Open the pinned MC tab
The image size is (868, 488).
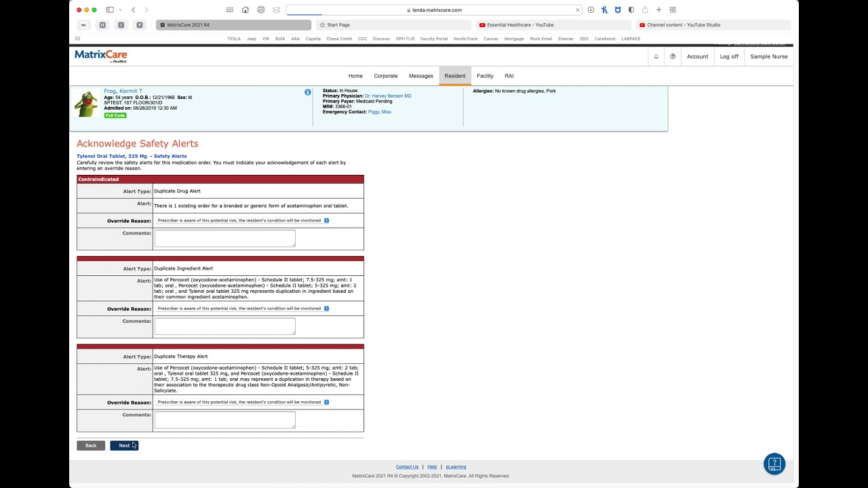click(84, 25)
